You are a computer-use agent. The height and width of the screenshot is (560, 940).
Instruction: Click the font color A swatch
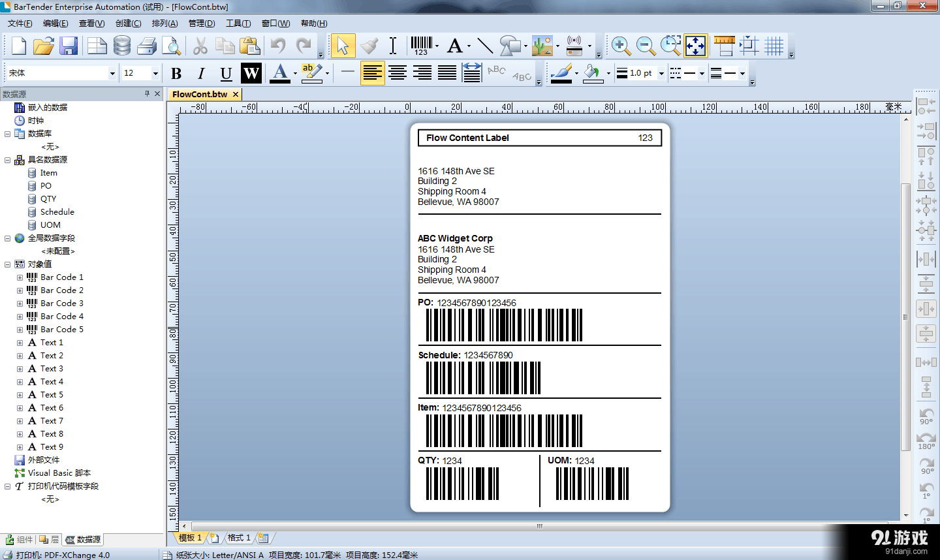point(280,73)
